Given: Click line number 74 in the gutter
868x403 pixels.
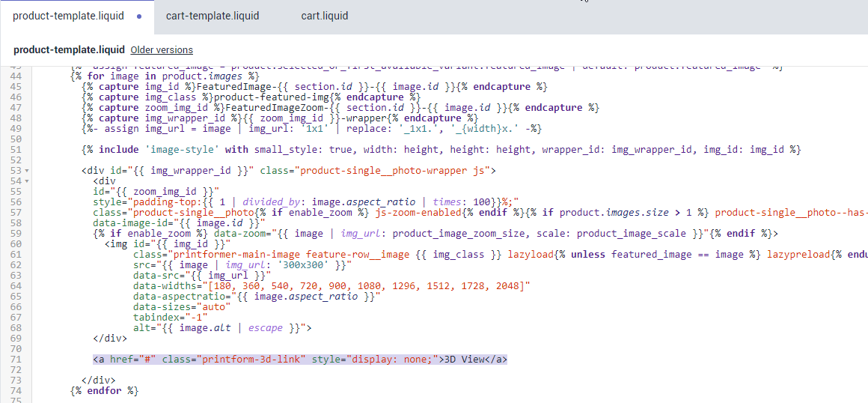Looking at the screenshot, I should tap(16, 391).
